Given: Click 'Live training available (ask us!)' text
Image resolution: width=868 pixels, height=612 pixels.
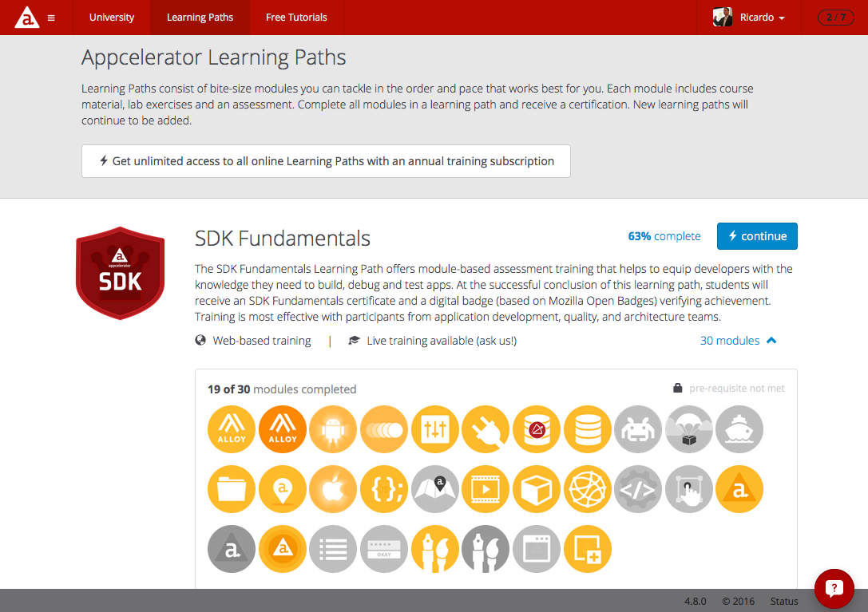Looking at the screenshot, I should [432, 340].
